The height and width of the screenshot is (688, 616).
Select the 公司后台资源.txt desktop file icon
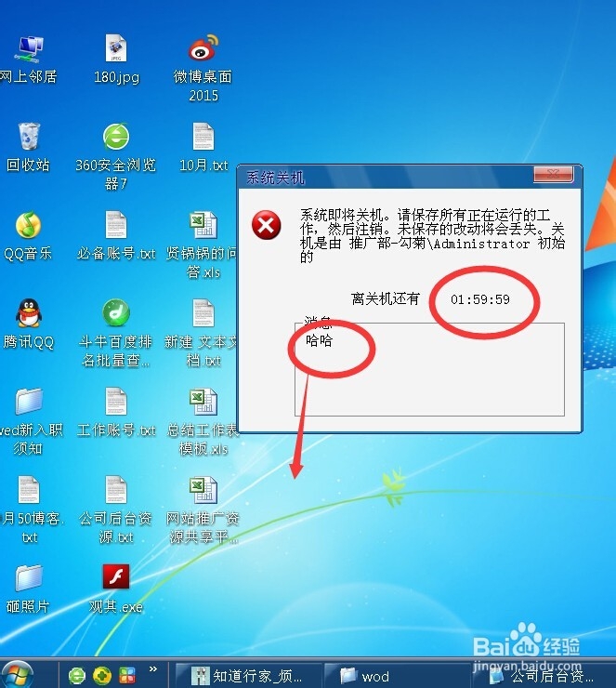[116, 490]
